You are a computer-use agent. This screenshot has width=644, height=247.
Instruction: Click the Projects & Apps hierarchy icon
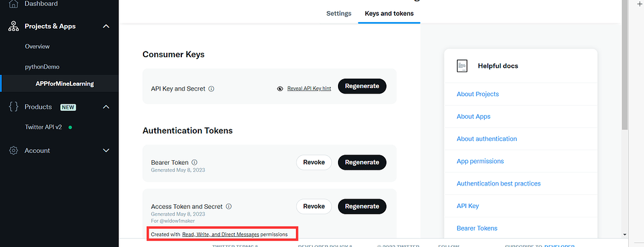[x=14, y=26]
